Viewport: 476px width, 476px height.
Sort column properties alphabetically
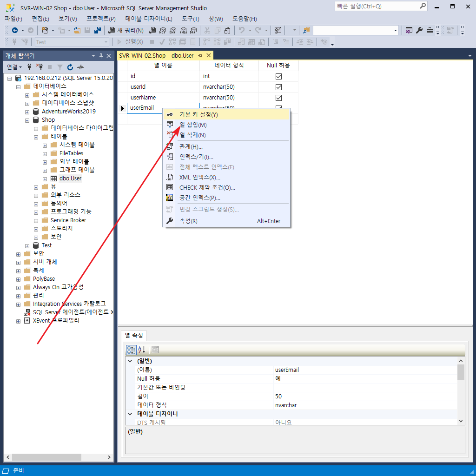(x=142, y=350)
